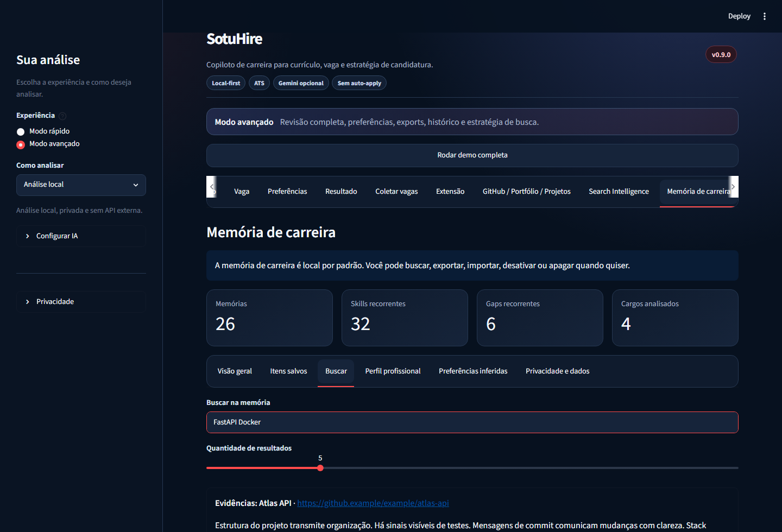This screenshot has width=782, height=532.
Task: Open the atlas-api GitHub link
Action: pyautogui.click(x=373, y=503)
